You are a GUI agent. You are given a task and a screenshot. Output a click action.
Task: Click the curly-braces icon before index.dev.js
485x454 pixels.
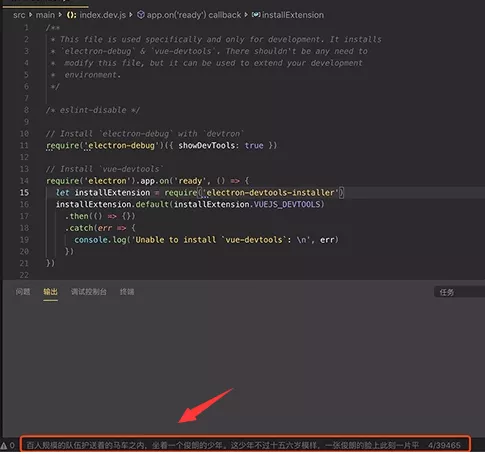coord(71,15)
